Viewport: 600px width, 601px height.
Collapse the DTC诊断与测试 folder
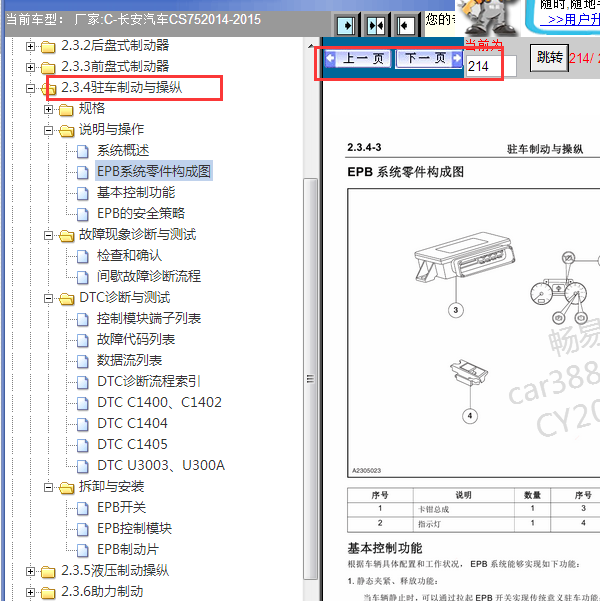click(48, 298)
